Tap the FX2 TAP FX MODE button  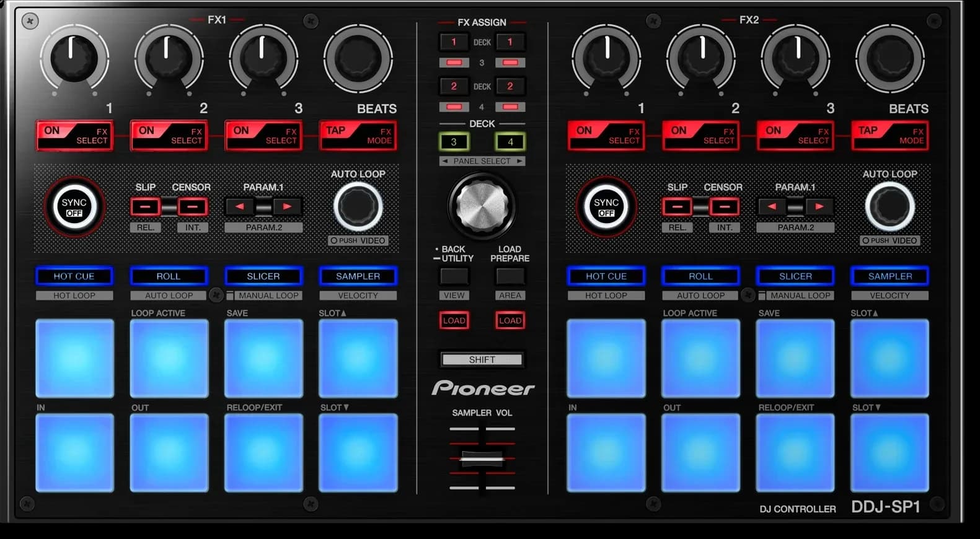(890, 136)
